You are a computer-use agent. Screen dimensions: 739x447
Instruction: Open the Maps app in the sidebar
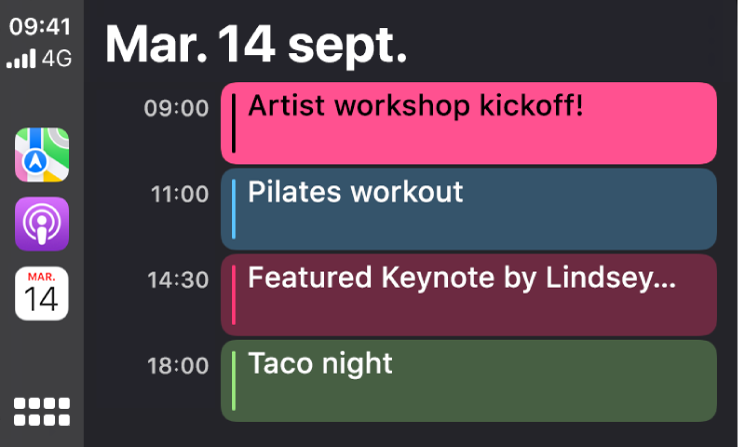click(41, 155)
